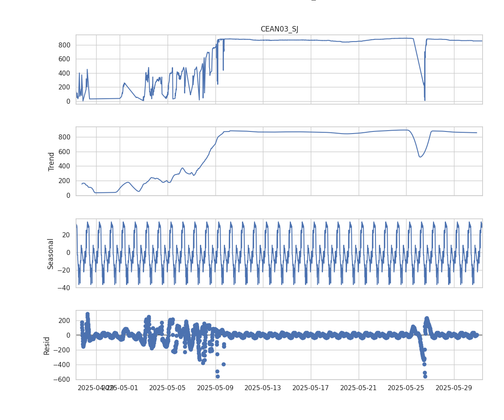Viewport: 504px width, 420px height.
Task: Click the 2025-05-05 x-axis date label
Action: [168, 388]
